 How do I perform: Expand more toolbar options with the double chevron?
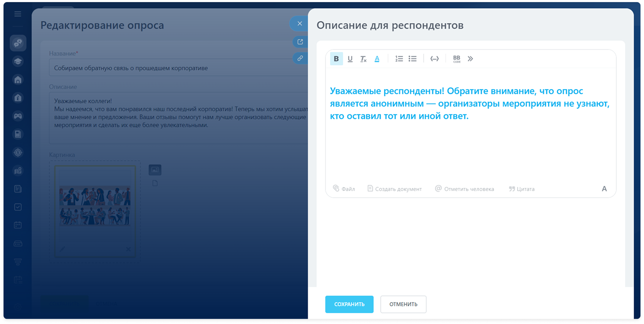[x=471, y=59]
